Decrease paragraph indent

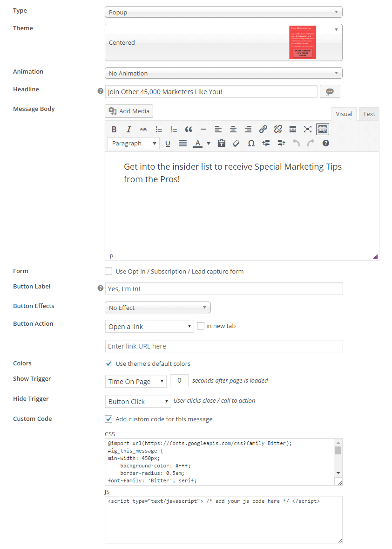click(266, 143)
